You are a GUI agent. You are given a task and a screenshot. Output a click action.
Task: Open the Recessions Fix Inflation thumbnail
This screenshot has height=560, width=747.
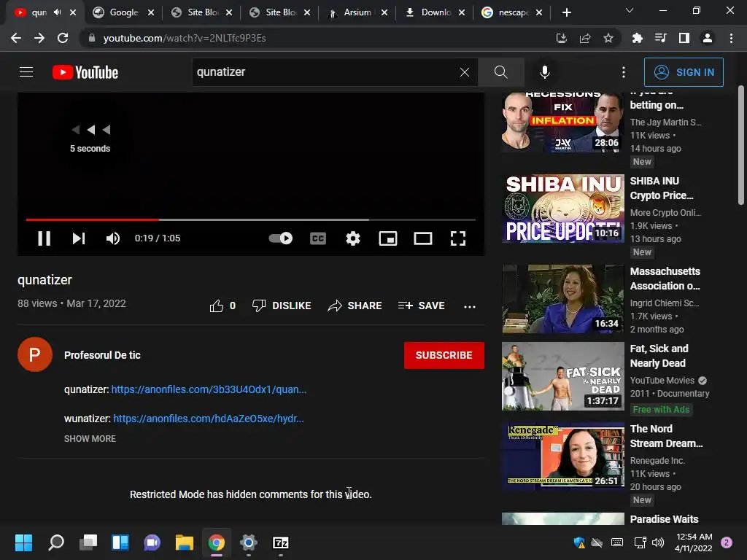(x=562, y=122)
